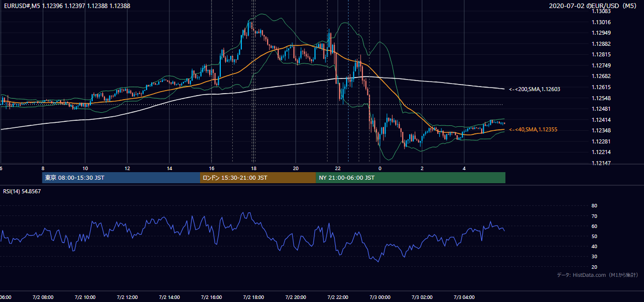Click price axis value 1.12615
The height and width of the screenshot is (302, 644).
[x=601, y=87]
